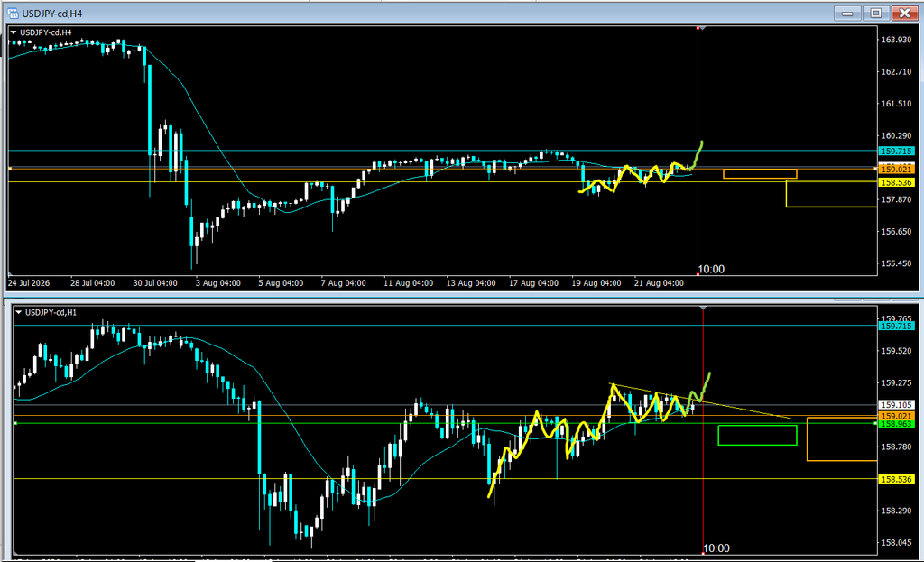Open the dropdown arrow beside USDJPY-cd,H1 chart label
The height and width of the screenshot is (562, 924).
pos(19,312)
